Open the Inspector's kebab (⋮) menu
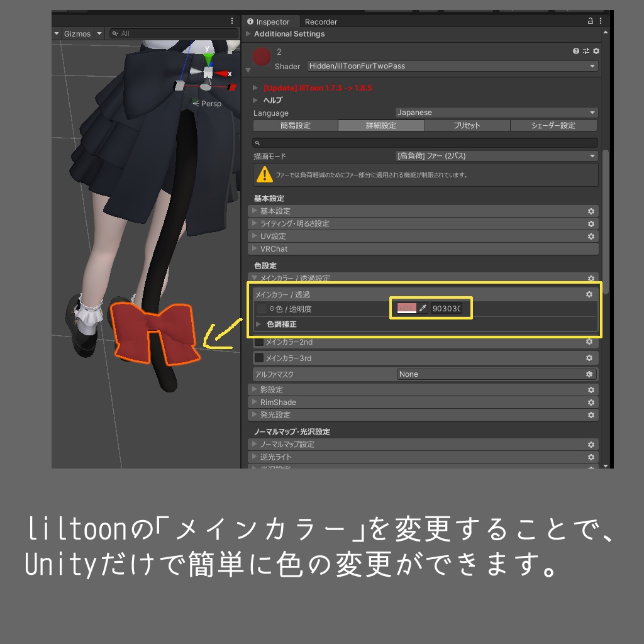This screenshot has width=644, height=644. click(599, 21)
